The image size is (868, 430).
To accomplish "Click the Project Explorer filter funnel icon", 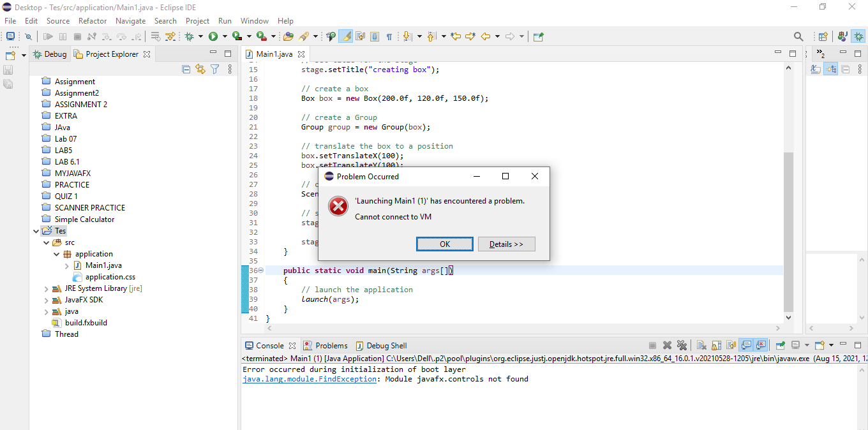I will (215, 69).
